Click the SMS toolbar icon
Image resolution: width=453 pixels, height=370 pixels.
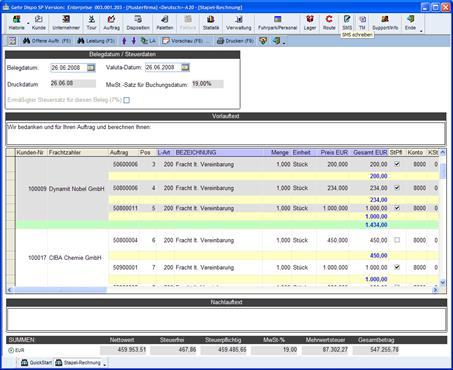coord(347,23)
